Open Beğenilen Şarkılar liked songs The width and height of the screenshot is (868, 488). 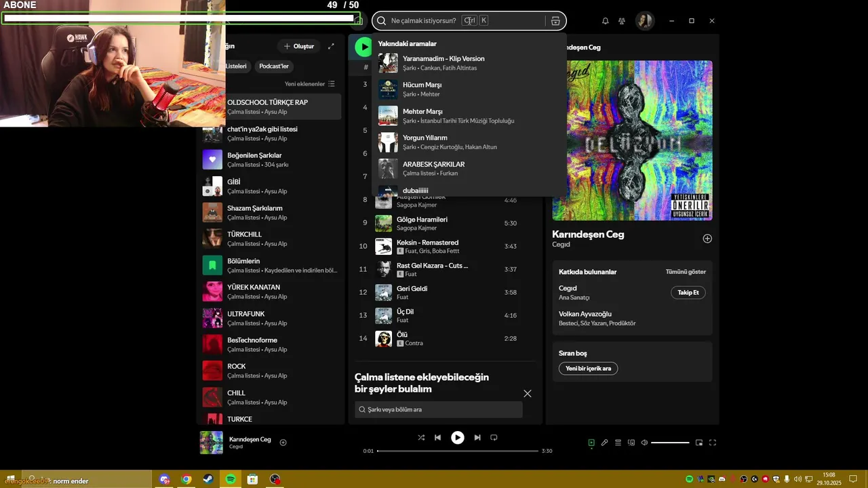[271, 160]
